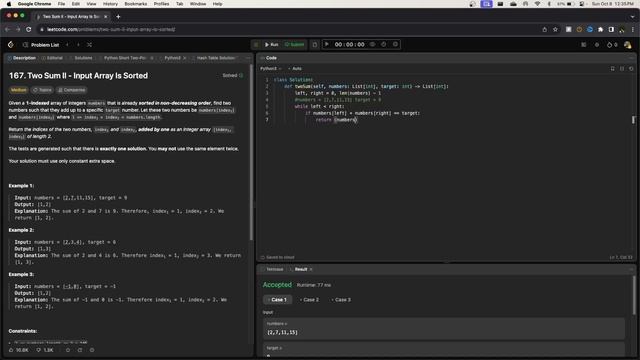Open the layout manager icon

584,45
